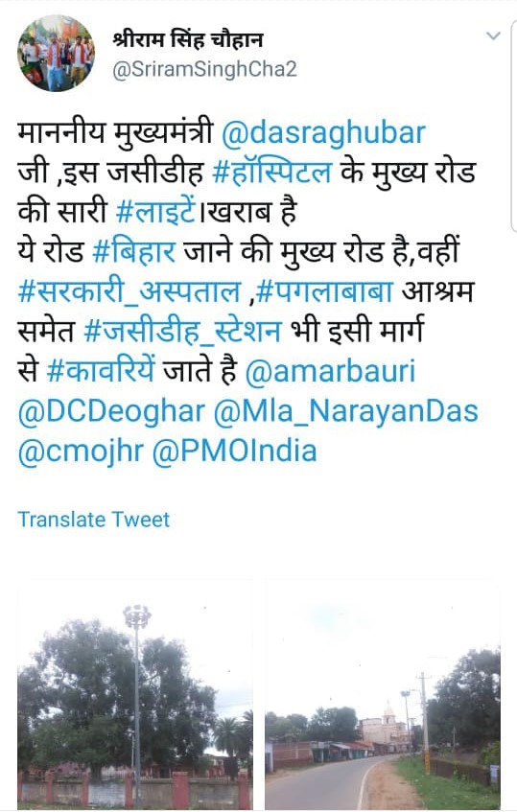This screenshot has height=812, width=517.
Task: Open the empty road photo
Action: 383,694
